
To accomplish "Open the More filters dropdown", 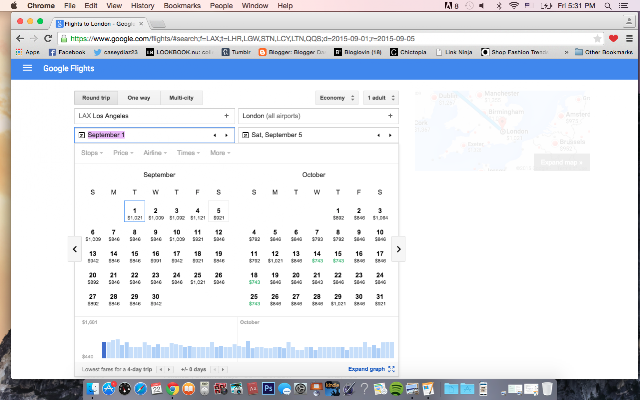I will tap(220, 153).
